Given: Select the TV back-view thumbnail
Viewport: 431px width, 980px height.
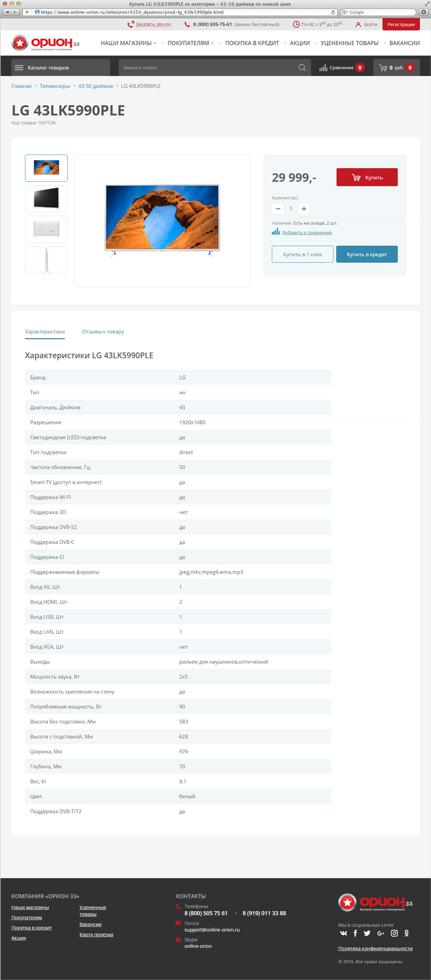Looking at the screenshot, I should point(46,229).
